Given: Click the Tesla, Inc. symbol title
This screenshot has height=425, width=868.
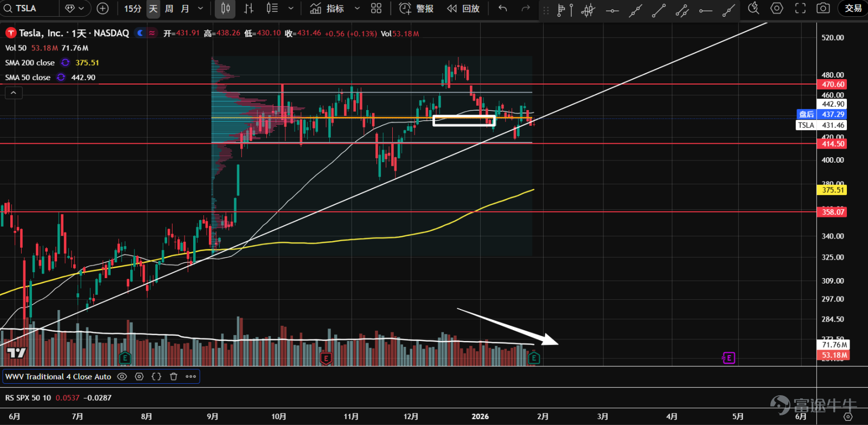Looking at the screenshot, I should [x=74, y=33].
